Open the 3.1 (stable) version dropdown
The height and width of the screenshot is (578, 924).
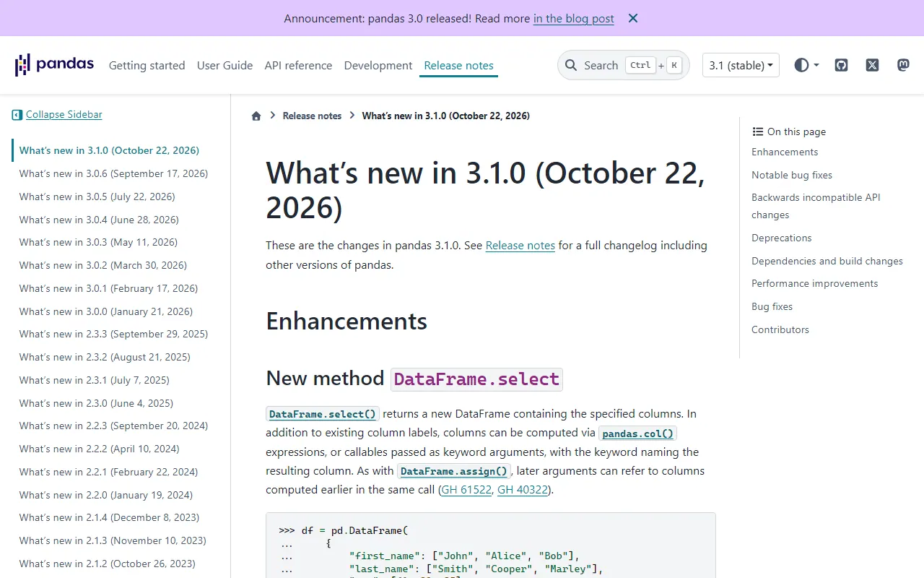coord(741,65)
